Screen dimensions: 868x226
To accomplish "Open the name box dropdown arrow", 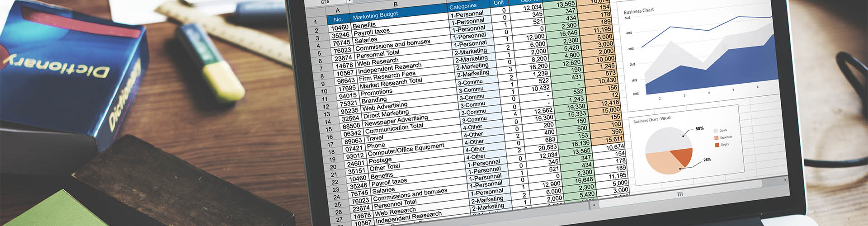I will (349, 1).
